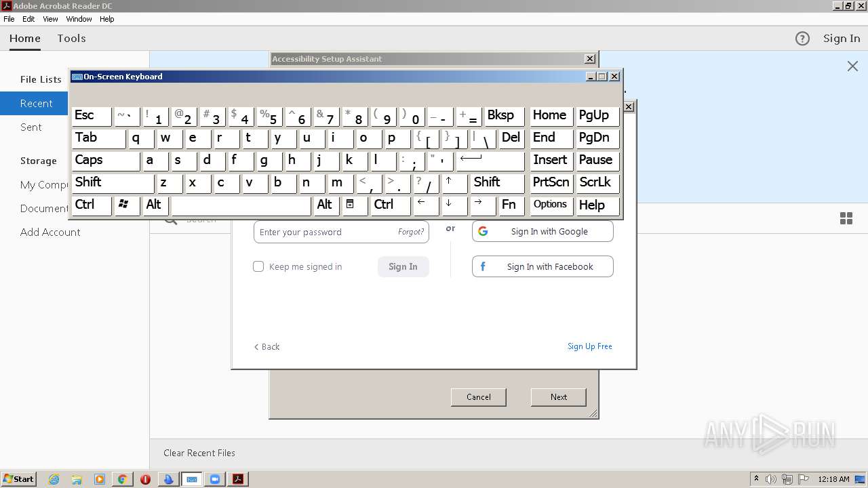868x488 pixels.
Task: Open Google Chrome from taskbar
Action: [122, 479]
